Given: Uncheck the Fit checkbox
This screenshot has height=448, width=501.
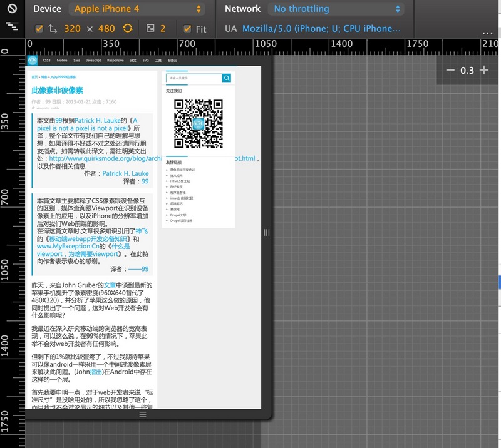Looking at the screenshot, I should click(x=187, y=29).
